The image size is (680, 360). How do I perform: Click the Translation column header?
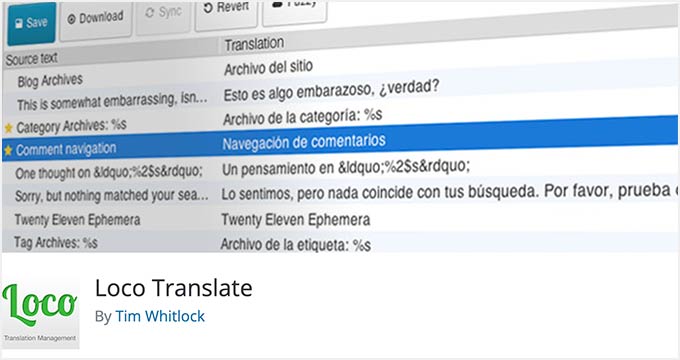[254, 44]
